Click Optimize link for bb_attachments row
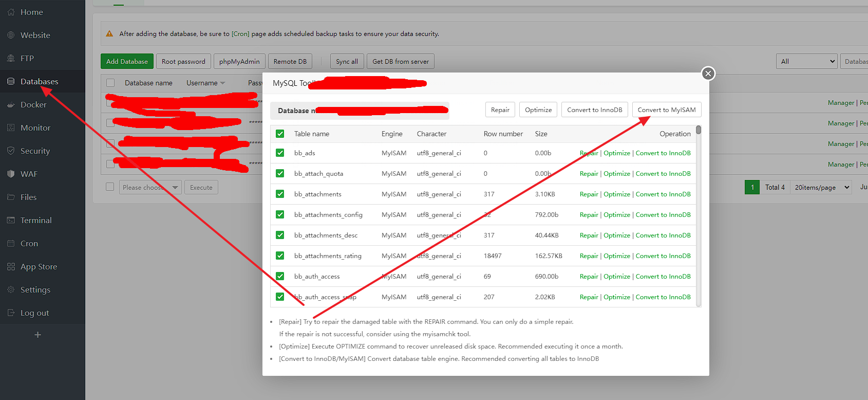Viewport: 868px width, 400px height. click(x=617, y=194)
